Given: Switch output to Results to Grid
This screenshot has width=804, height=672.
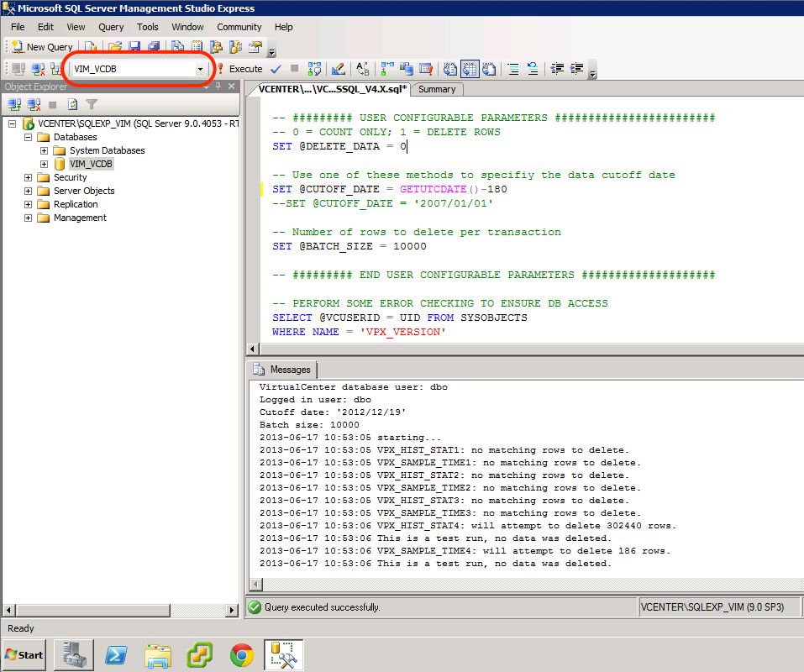Looking at the screenshot, I should [470, 69].
